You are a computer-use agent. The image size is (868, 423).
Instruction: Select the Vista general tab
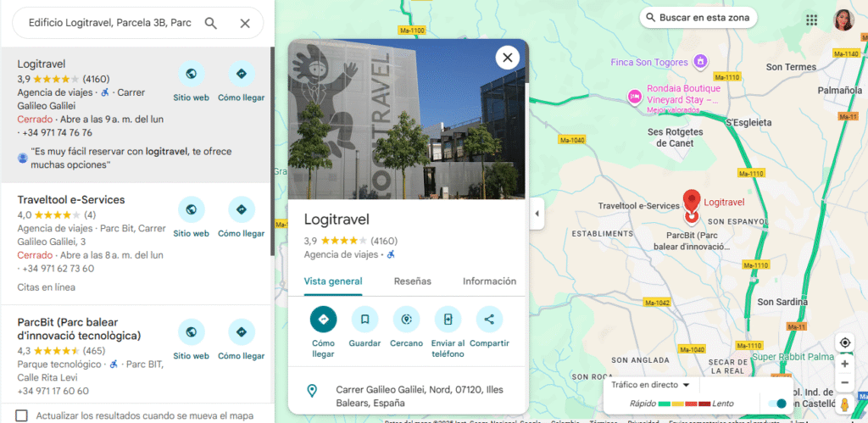coord(333,281)
